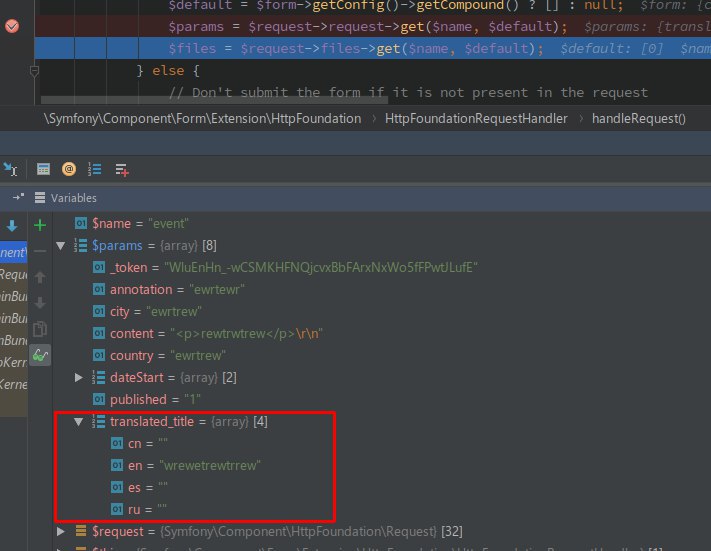Viewport: 711px width, 551px height.
Task: Select the $request Symfony Request variable
Action: 268,531
